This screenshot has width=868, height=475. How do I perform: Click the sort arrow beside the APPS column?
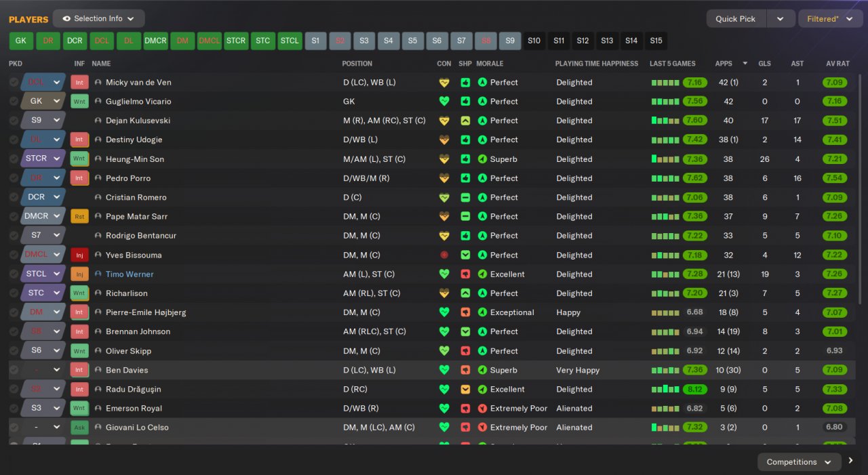(x=745, y=64)
